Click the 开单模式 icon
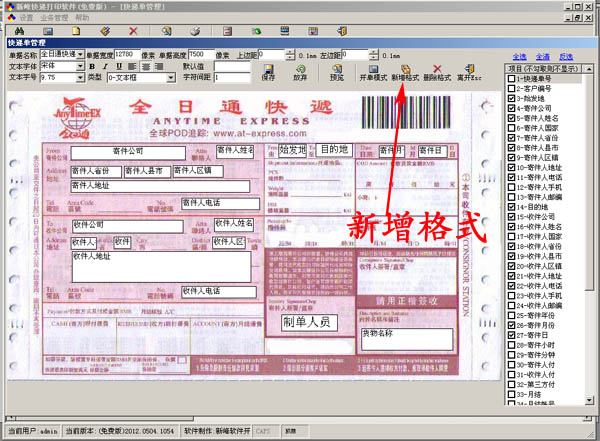Viewport: 600px width, 441px height. coord(373,72)
